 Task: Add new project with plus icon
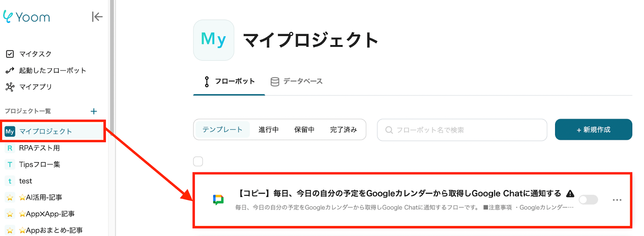point(94,111)
